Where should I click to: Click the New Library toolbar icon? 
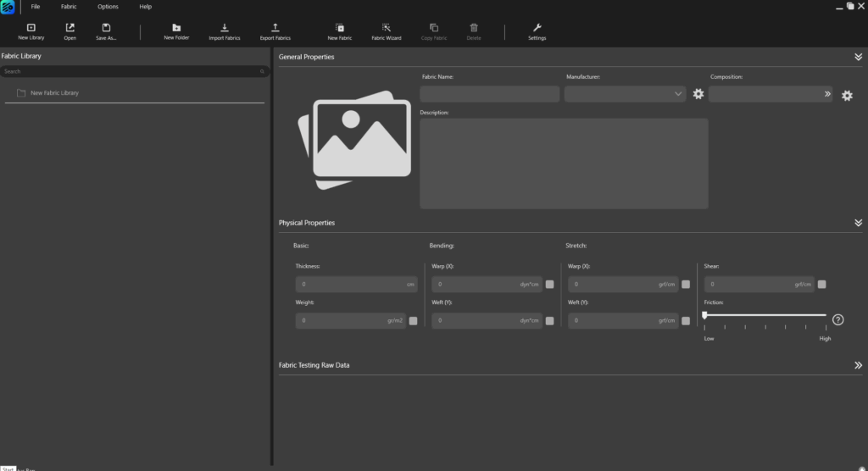click(31, 28)
